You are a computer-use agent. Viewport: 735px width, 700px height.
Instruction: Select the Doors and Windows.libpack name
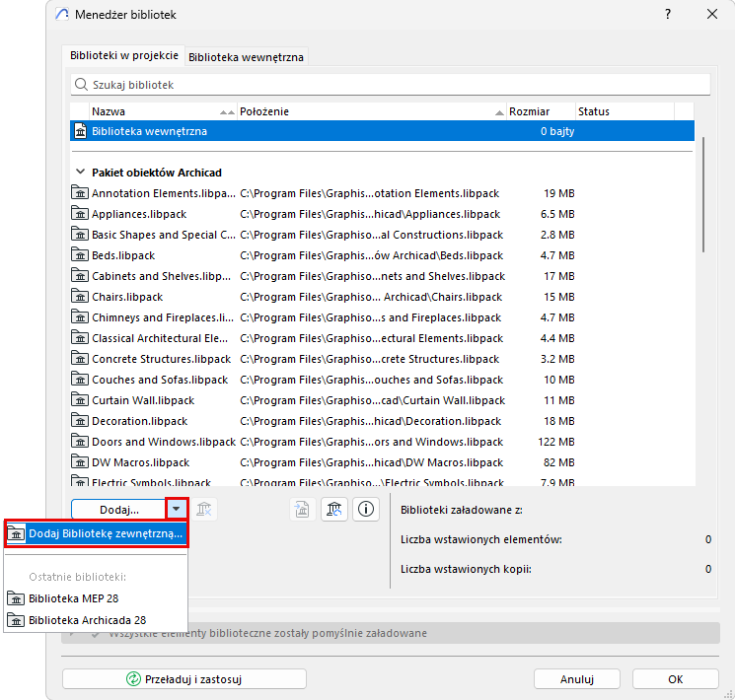coord(164,442)
